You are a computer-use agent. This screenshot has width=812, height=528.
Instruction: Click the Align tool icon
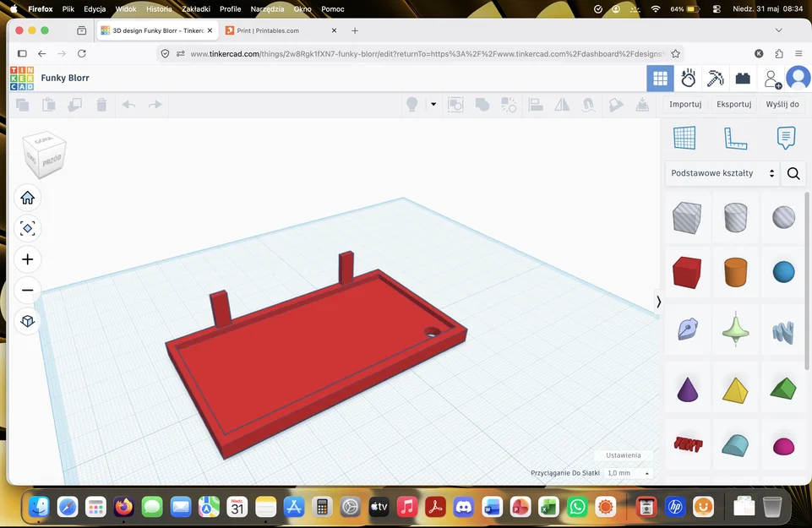536,105
